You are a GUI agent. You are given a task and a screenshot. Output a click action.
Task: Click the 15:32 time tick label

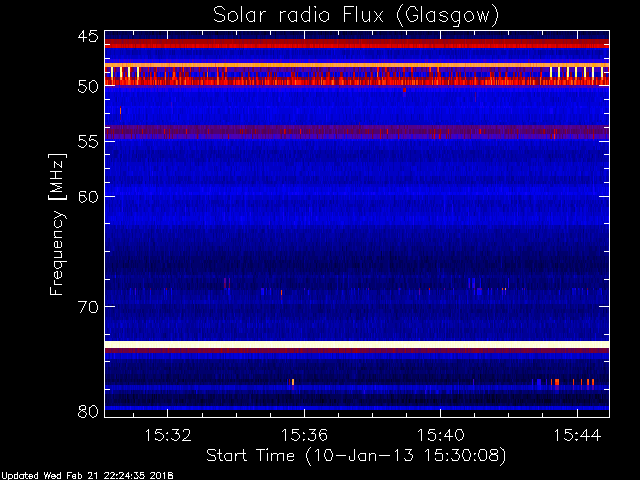[168, 435]
